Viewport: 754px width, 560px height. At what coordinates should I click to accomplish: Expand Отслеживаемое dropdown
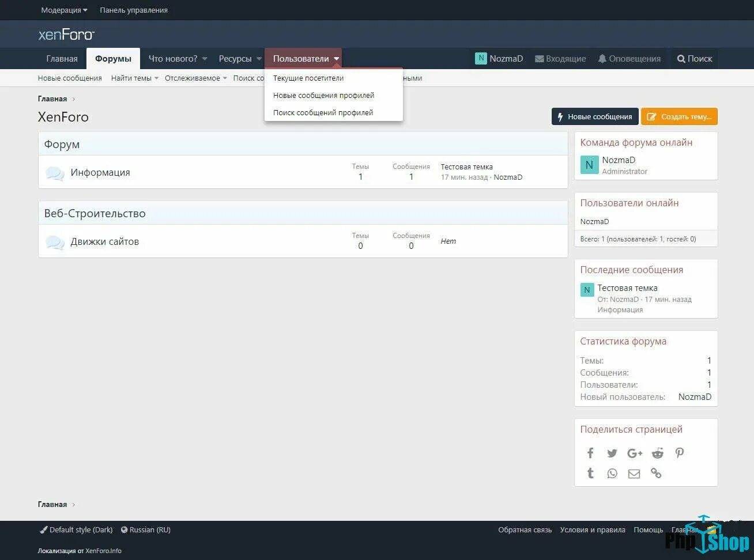coord(196,78)
